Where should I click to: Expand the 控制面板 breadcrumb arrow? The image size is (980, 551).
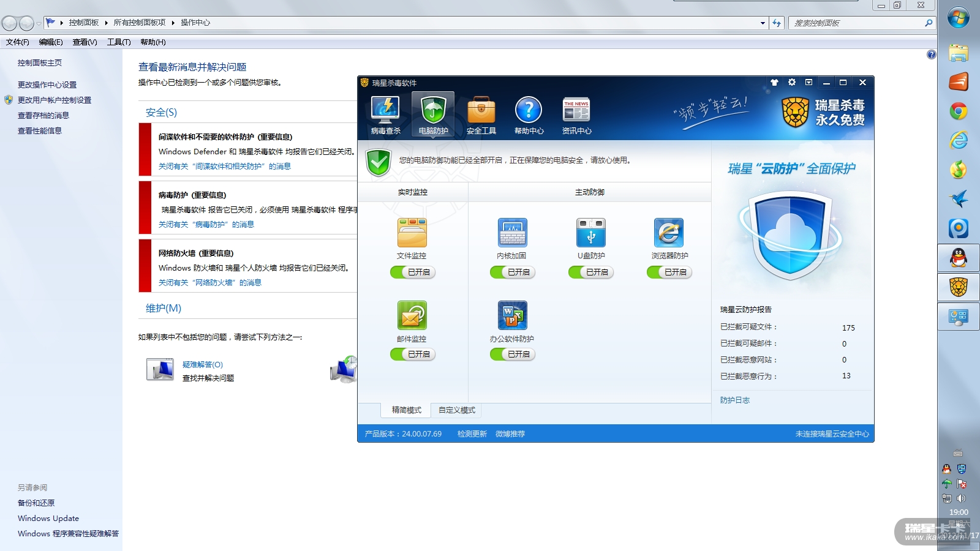[106, 23]
